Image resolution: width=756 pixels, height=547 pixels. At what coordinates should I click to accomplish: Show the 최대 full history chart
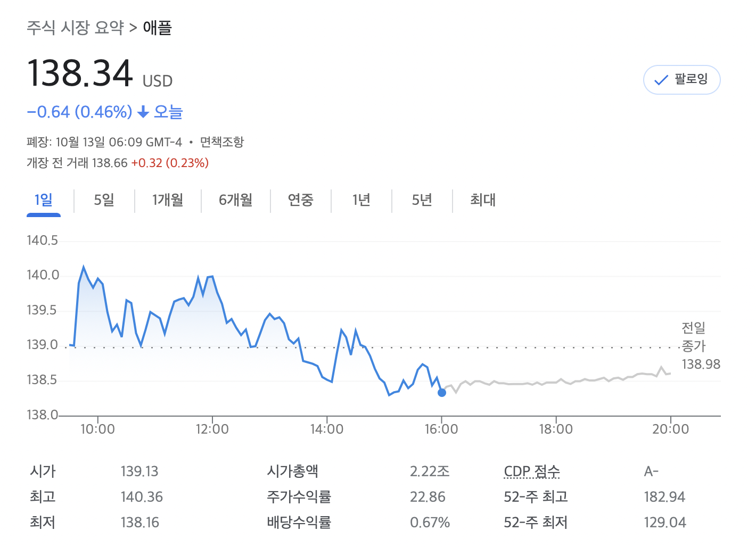pos(483,201)
